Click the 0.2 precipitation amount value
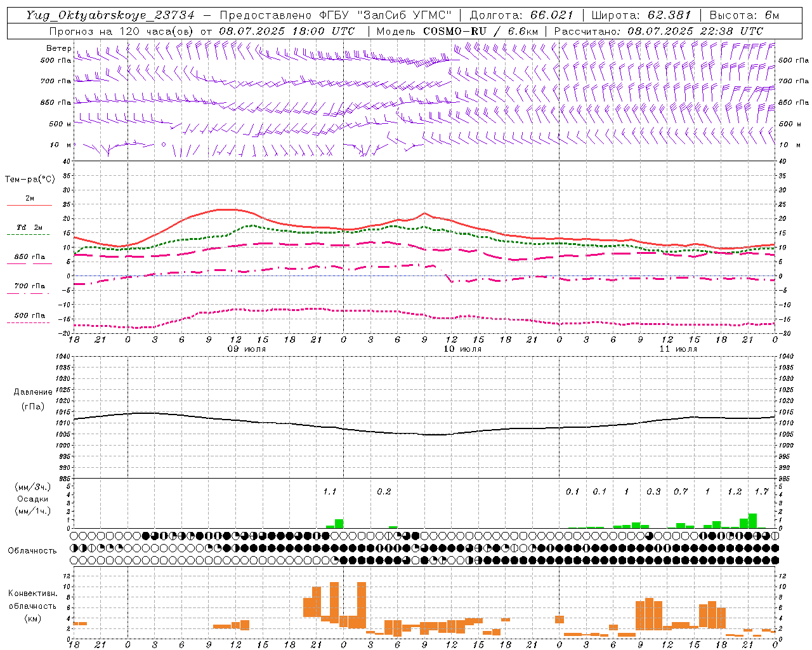 tap(384, 492)
